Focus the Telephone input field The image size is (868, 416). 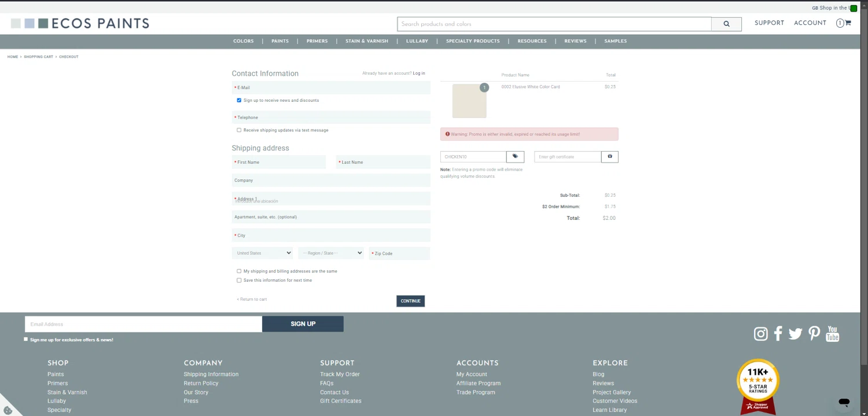pos(331,117)
